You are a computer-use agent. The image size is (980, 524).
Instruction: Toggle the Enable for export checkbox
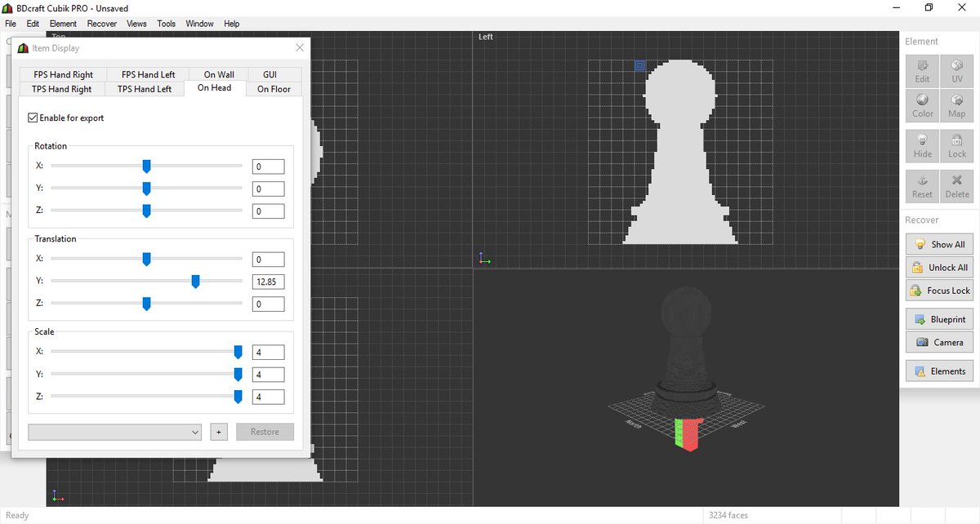33,118
